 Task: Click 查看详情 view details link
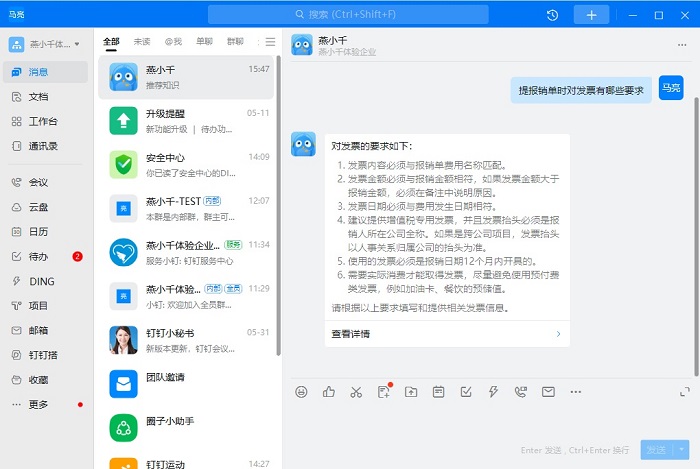coord(351,334)
